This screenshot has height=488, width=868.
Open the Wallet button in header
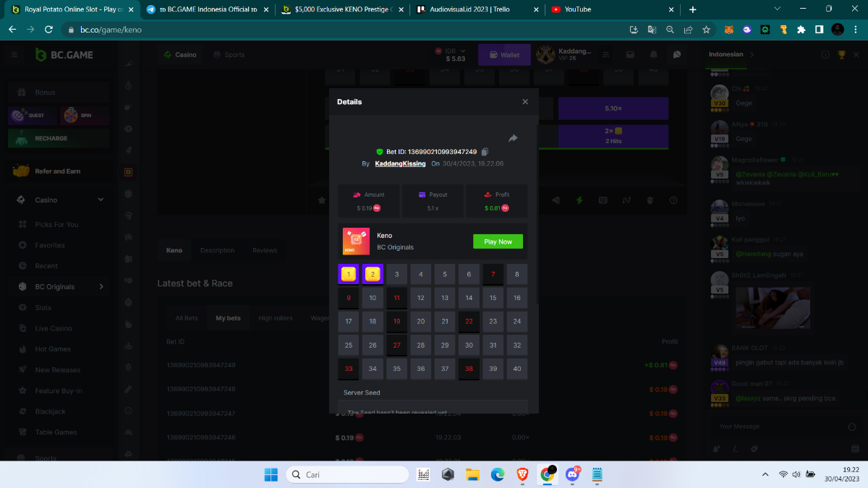click(x=503, y=55)
